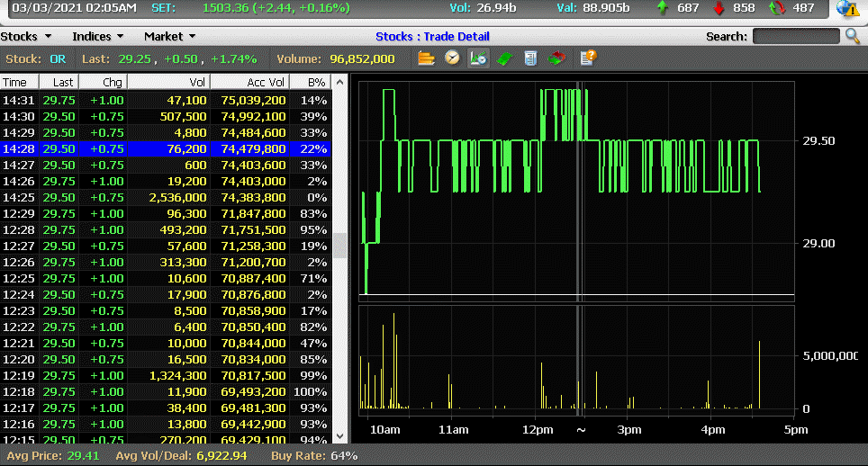This screenshot has width=868, height=466.
Task: Click the 12pm time axis label
Action: pos(538,430)
